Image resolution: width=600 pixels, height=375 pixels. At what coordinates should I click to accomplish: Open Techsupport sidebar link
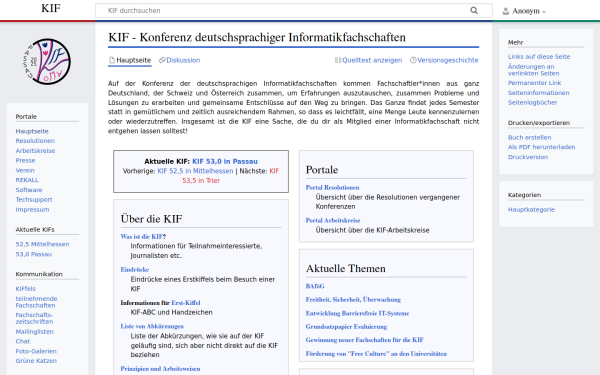pyautogui.click(x=34, y=199)
